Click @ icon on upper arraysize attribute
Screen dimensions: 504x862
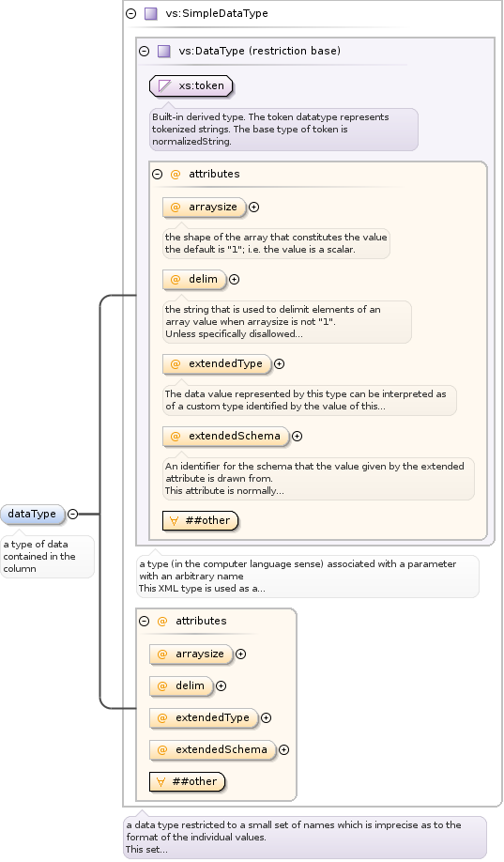click(x=176, y=208)
